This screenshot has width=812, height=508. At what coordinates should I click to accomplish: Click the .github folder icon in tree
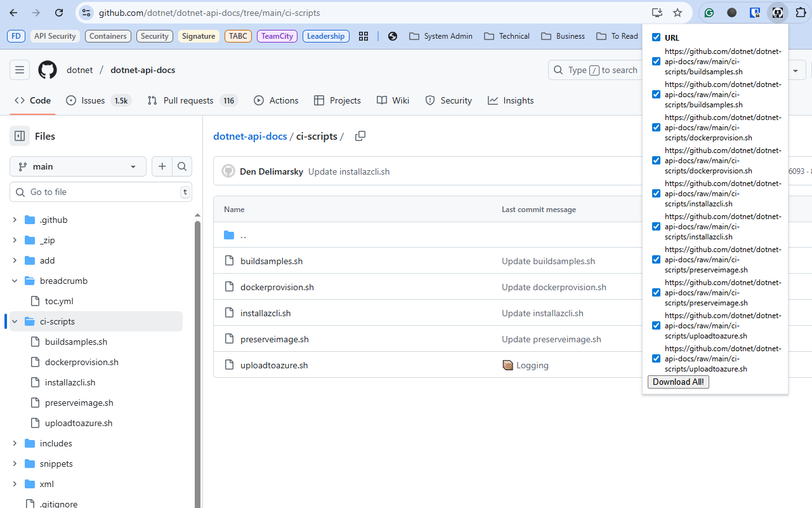[29, 220]
